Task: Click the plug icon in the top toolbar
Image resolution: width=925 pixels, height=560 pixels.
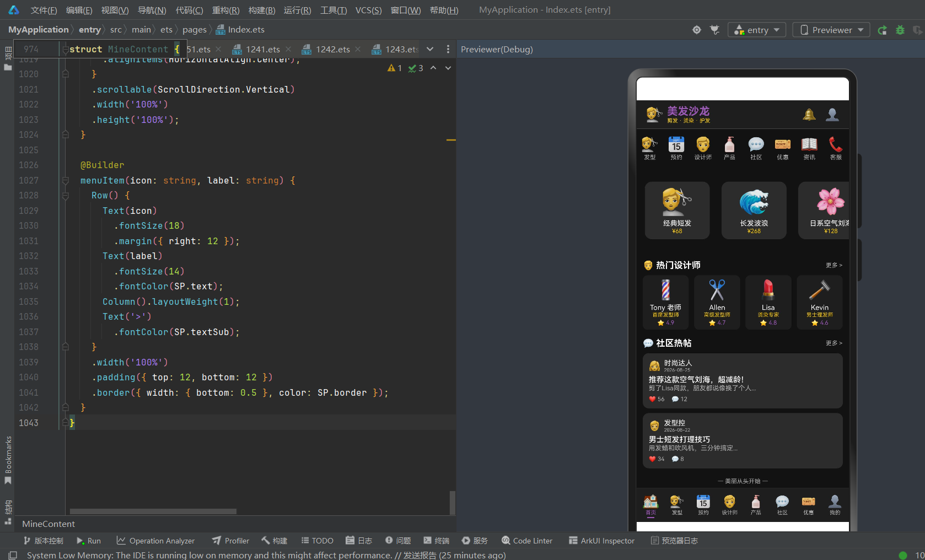Action: point(715,30)
